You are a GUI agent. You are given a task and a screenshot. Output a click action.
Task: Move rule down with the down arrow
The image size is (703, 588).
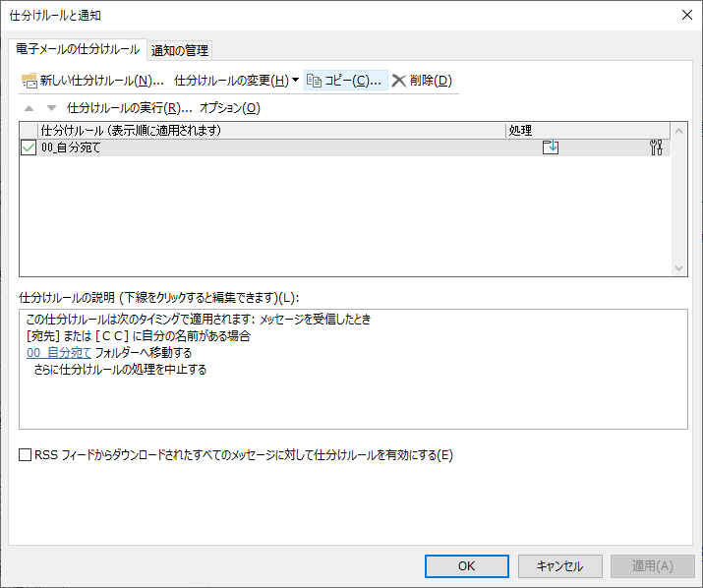click(x=51, y=108)
